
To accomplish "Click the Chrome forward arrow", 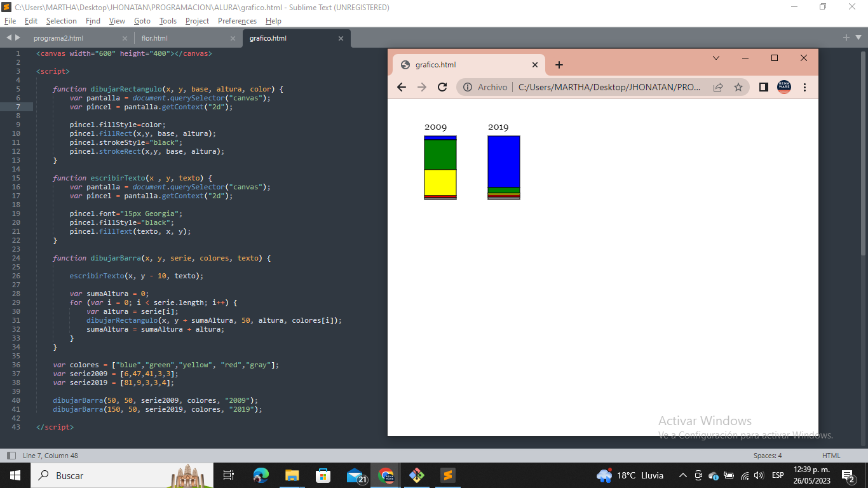I will [422, 87].
